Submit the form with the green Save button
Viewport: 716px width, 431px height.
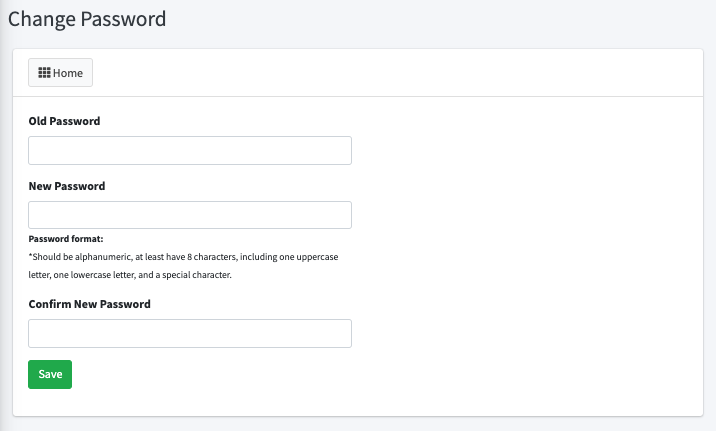[50, 374]
